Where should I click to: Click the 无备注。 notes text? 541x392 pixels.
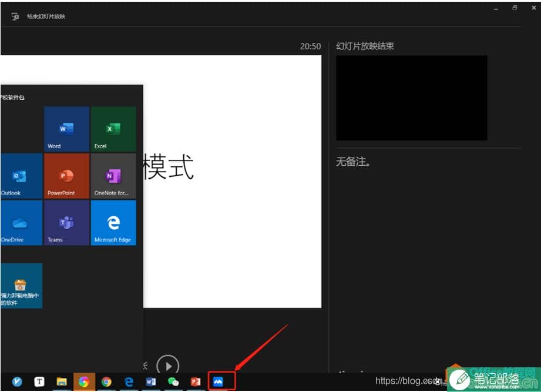pyautogui.click(x=353, y=162)
